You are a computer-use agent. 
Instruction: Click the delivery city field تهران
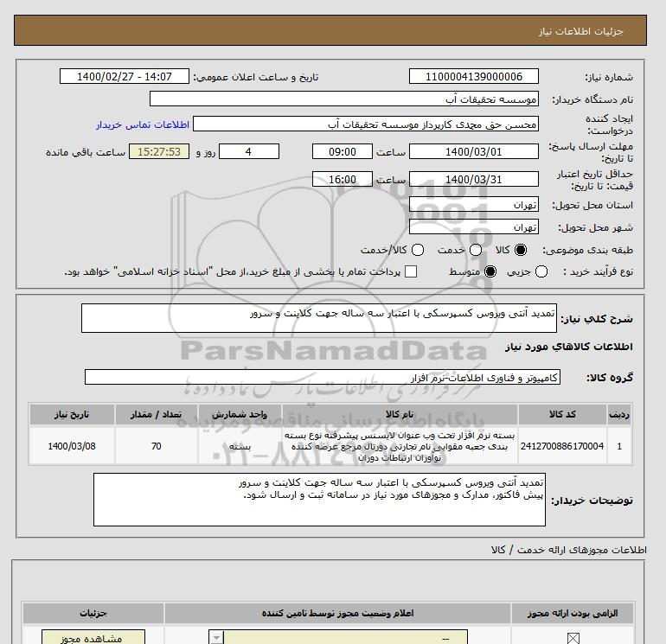(474, 227)
